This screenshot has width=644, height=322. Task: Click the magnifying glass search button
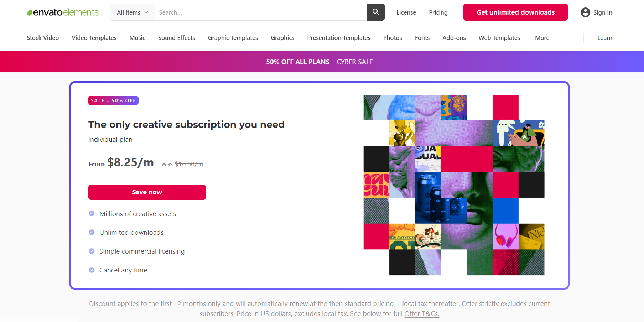(x=375, y=12)
